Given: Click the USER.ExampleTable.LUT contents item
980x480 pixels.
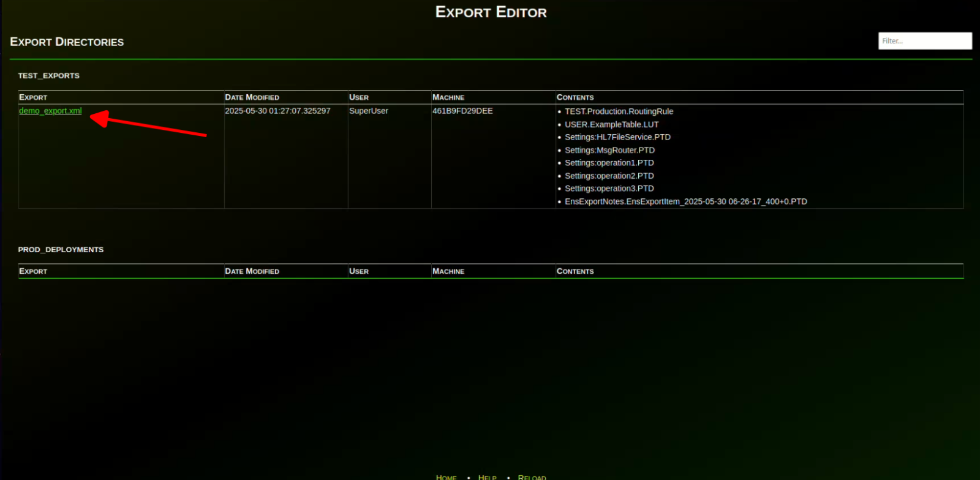Looking at the screenshot, I should (611, 124).
